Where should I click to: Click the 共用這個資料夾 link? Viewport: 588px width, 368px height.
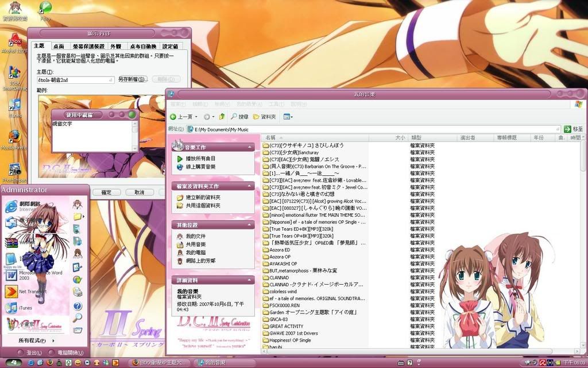203,206
